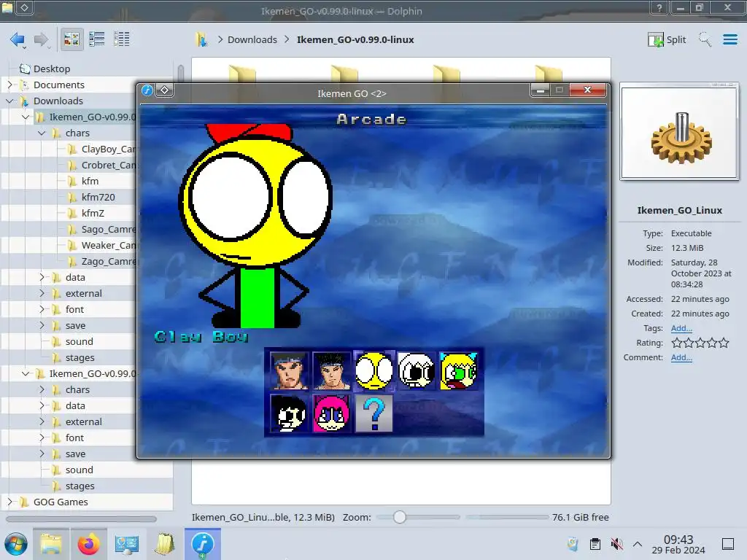Expand first save folder in tree
This screenshot has height=560, width=747.
[42, 326]
